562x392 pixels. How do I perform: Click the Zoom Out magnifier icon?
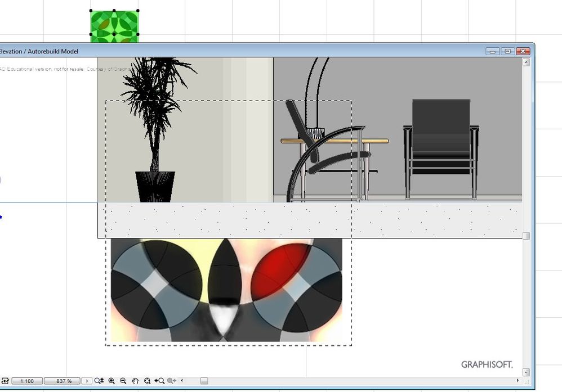tap(123, 381)
